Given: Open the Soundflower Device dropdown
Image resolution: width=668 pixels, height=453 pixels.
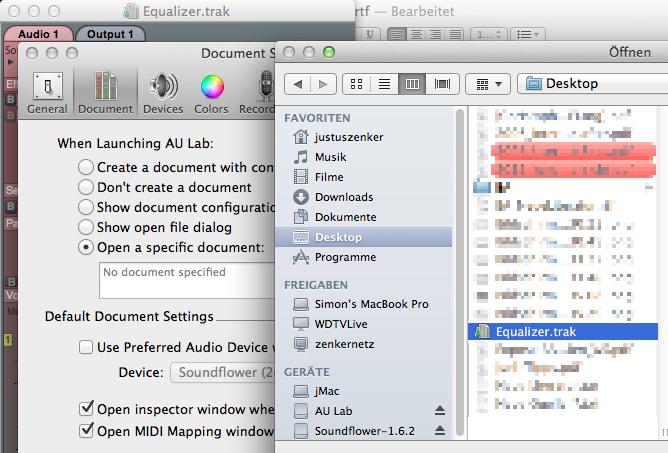Looking at the screenshot, I should [x=223, y=372].
